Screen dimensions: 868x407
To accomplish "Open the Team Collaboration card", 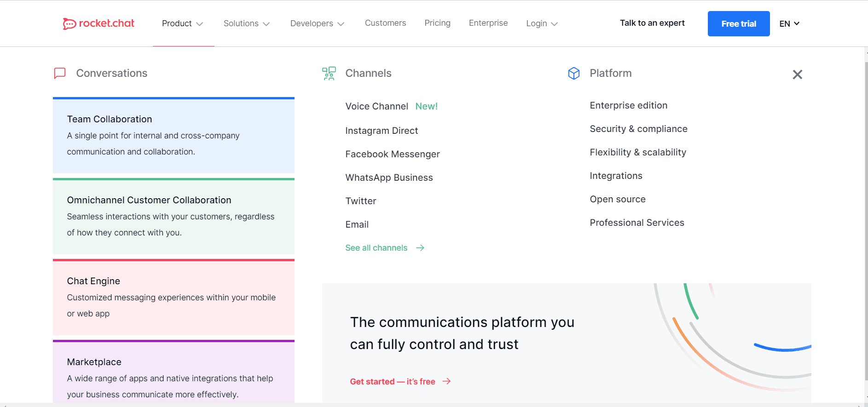I will click(174, 135).
